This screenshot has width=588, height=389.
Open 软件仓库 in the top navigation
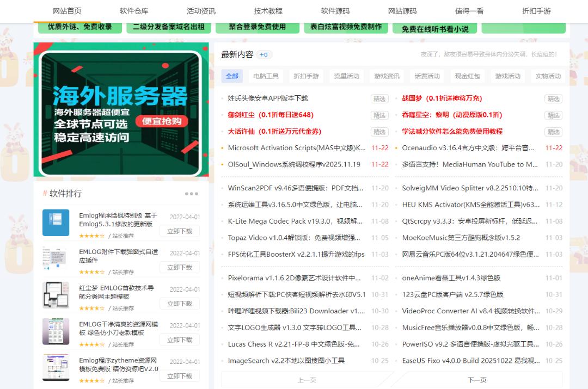[134, 11]
